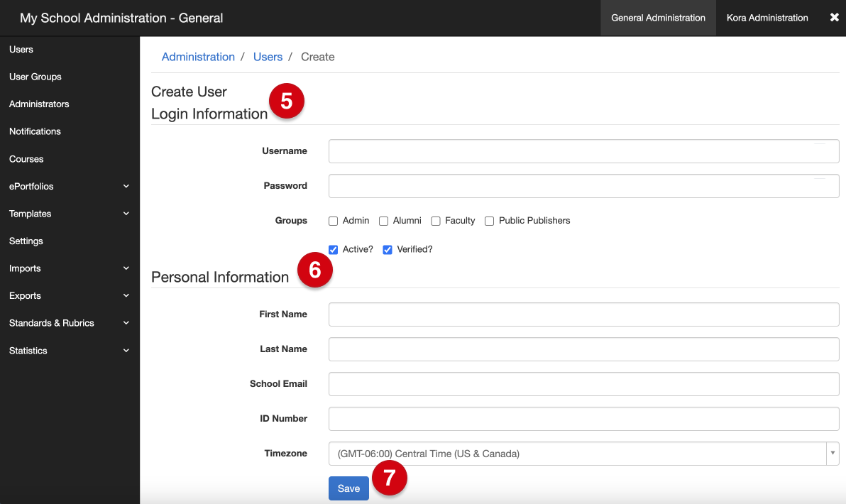Focus the School Email input field

(584, 384)
